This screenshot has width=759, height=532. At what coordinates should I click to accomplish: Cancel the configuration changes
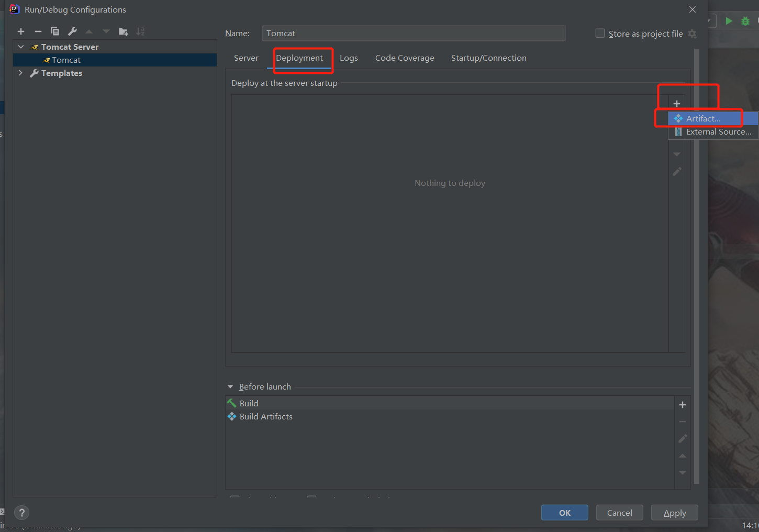click(620, 513)
